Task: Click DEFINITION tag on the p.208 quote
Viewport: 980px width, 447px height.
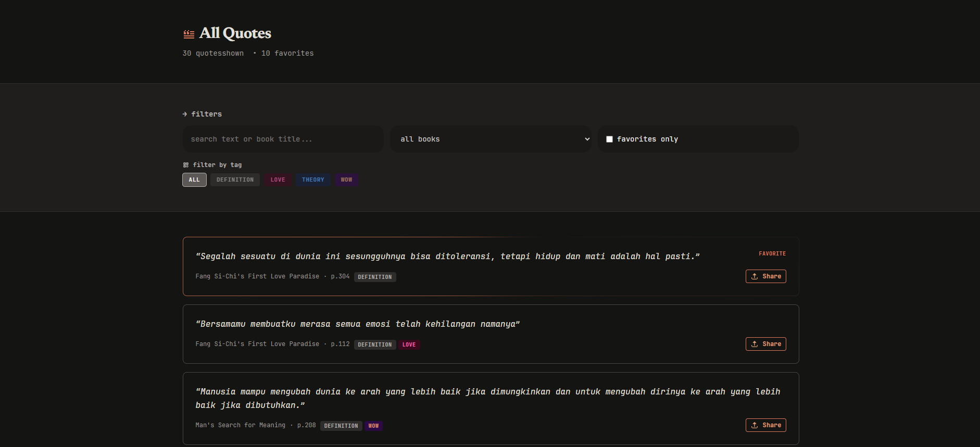Action: coord(341,426)
